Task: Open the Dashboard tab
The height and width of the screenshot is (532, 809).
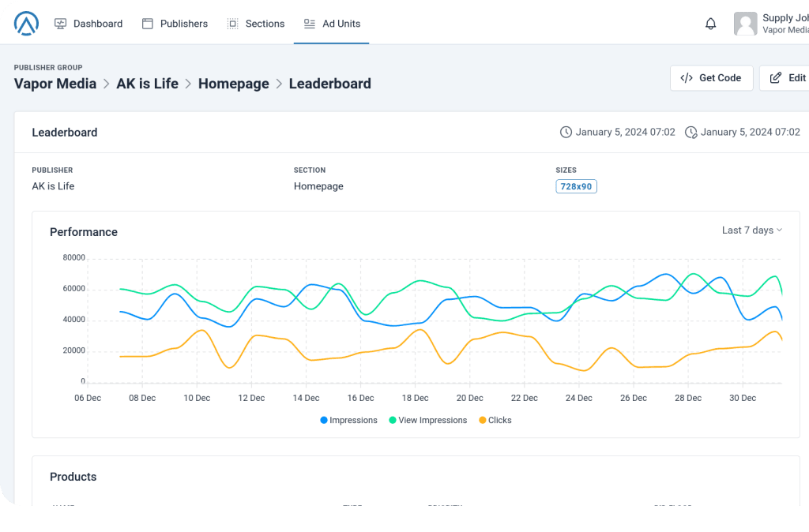Action: (x=88, y=24)
